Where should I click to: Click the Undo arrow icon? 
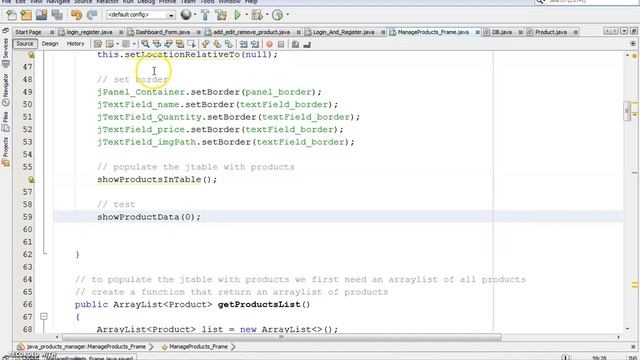click(x=76, y=15)
